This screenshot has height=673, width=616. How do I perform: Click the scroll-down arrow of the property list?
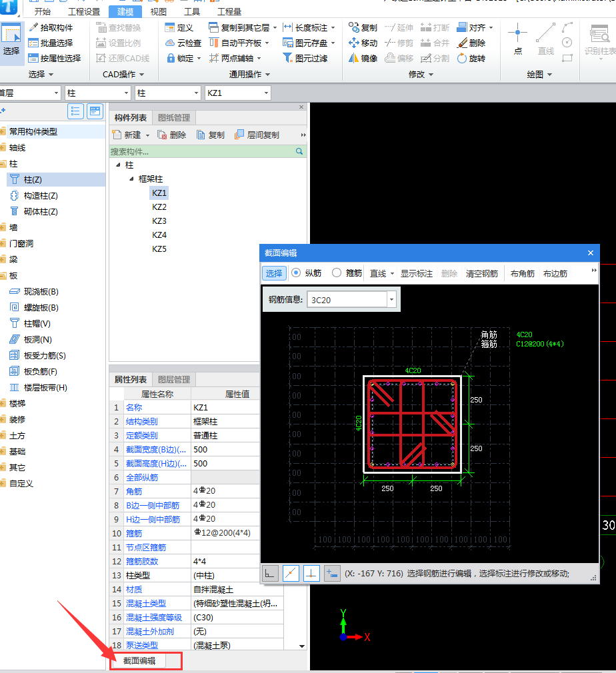click(x=302, y=646)
